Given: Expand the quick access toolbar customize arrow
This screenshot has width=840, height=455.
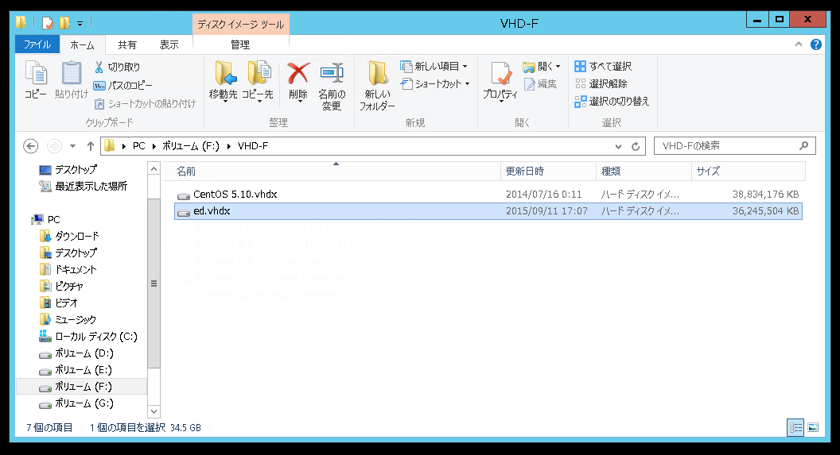Looking at the screenshot, I should pyautogui.click(x=80, y=24).
